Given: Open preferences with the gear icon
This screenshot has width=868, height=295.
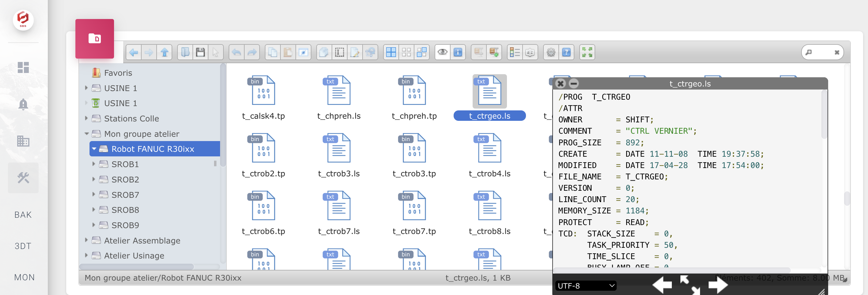Looking at the screenshot, I should click(x=551, y=52).
